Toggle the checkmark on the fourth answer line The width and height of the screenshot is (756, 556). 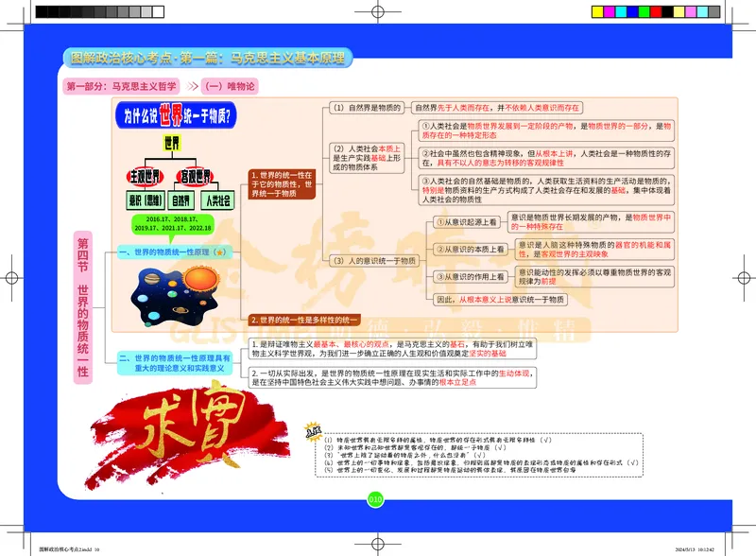click(632, 461)
